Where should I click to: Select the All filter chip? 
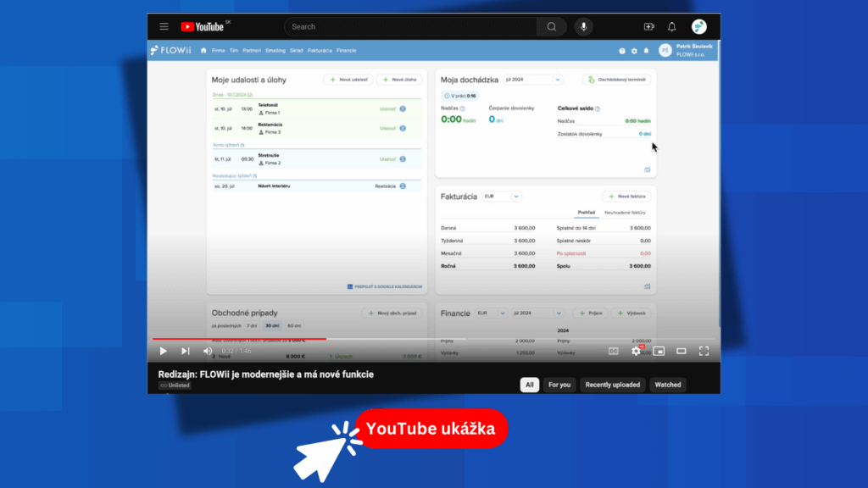coord(529,385)
